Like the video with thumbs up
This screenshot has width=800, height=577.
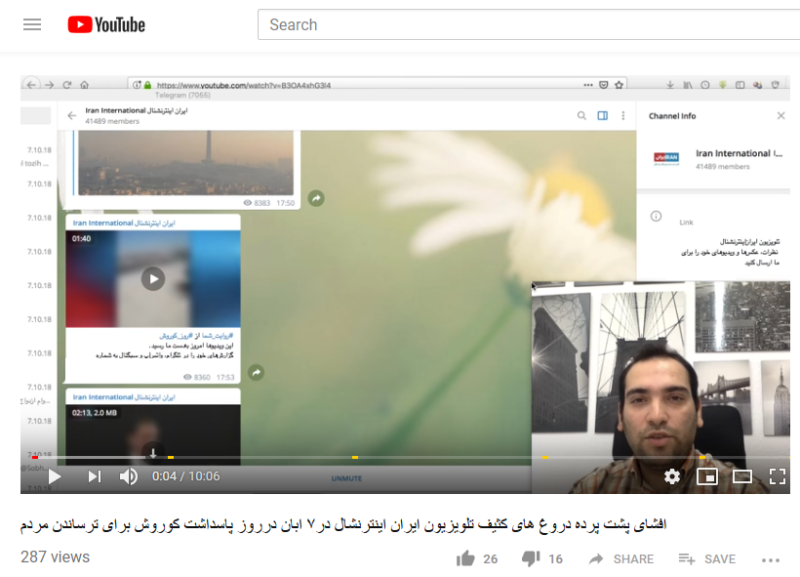pyautogui.click(x=465, y=559)
